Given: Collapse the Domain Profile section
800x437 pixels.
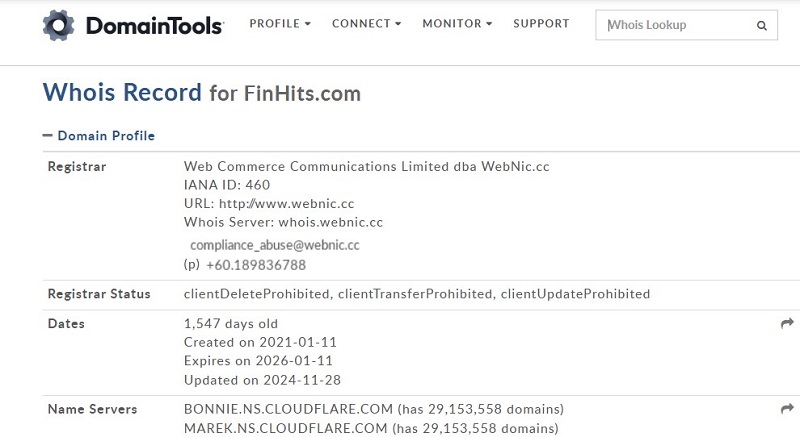Looking at the screenshot, I should point(98,136).
